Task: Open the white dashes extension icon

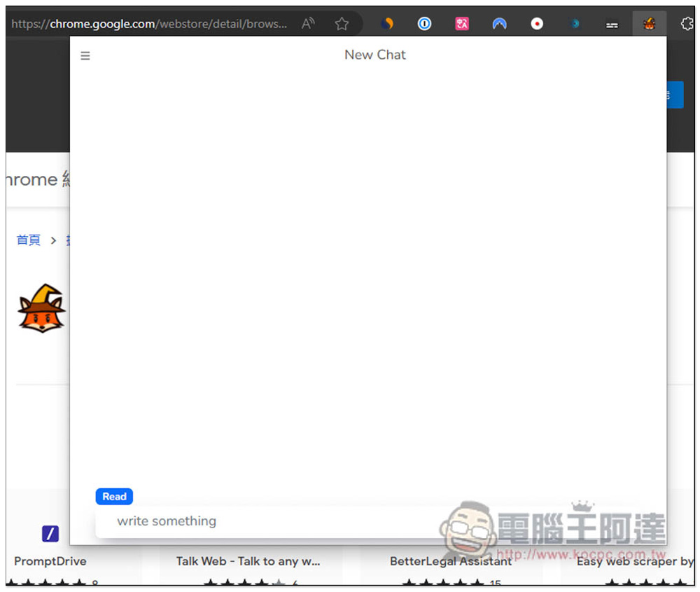Action: 612,25
